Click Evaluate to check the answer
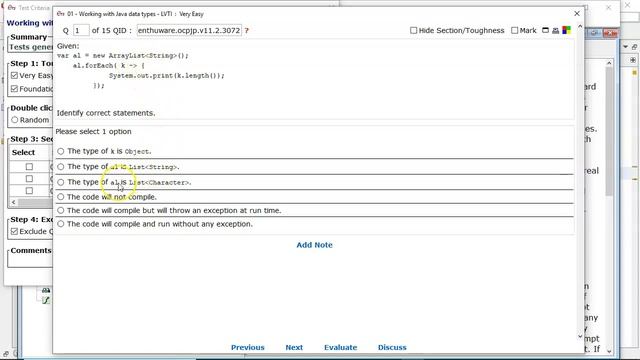Viewport: 640px width, 360px height. pos(340,347)
